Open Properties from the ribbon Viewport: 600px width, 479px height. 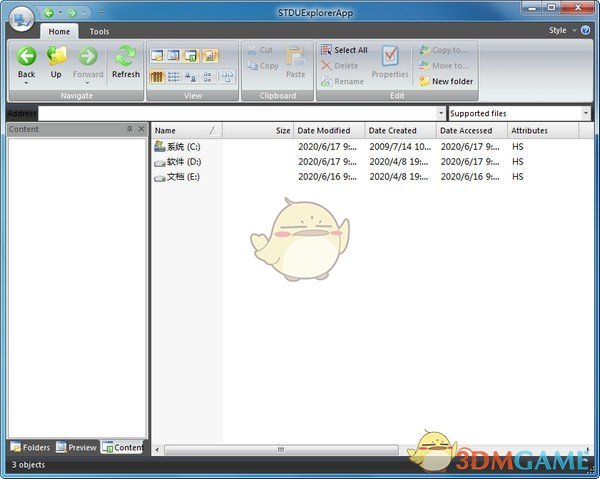coord(390,61)
